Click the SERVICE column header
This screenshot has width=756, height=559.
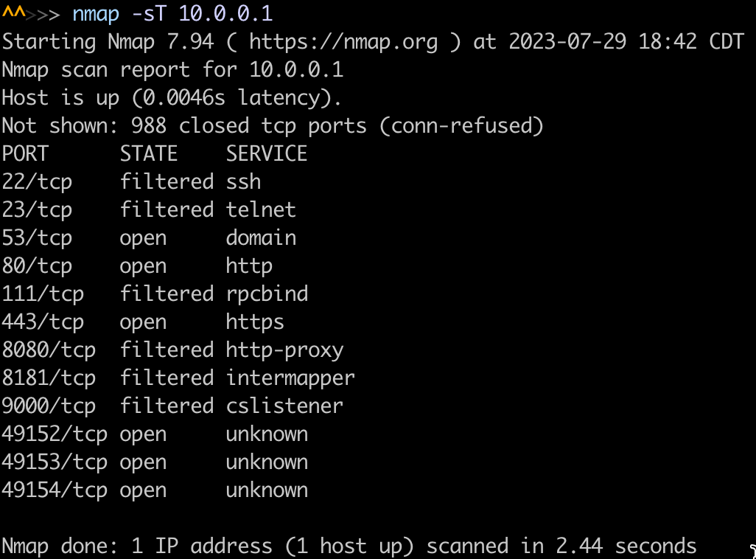click(x=267, y=153)
